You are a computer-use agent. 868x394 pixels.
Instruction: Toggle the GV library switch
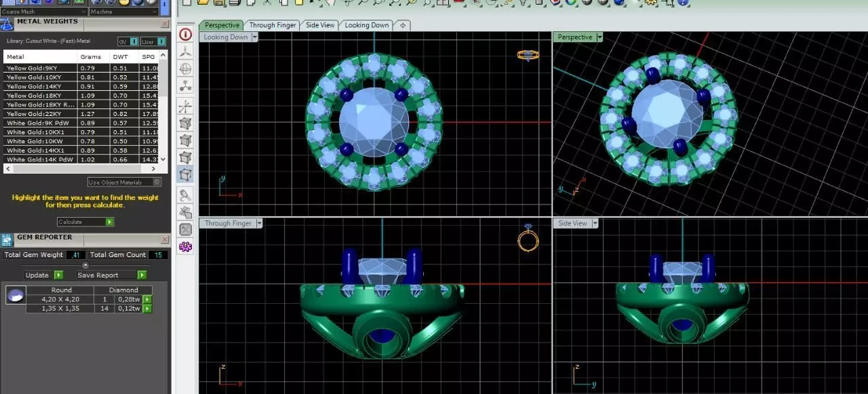127,41
